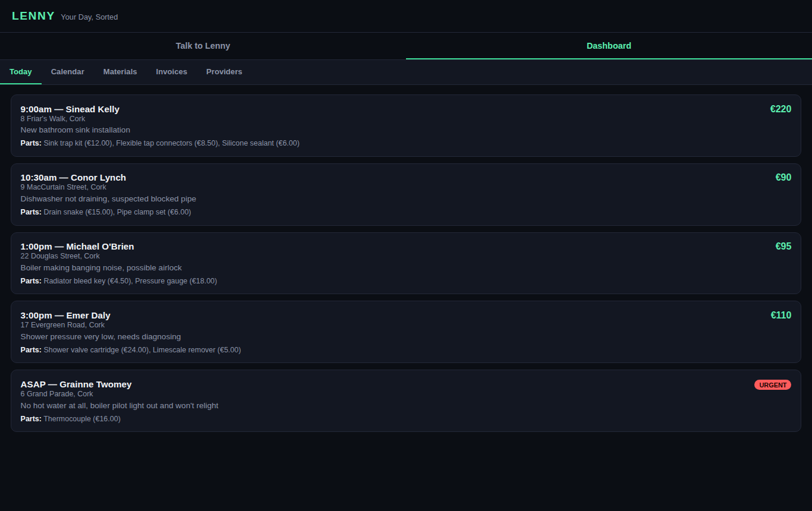
Task: Click the Shower valve cartridge parts line
Action: [131, 350]
